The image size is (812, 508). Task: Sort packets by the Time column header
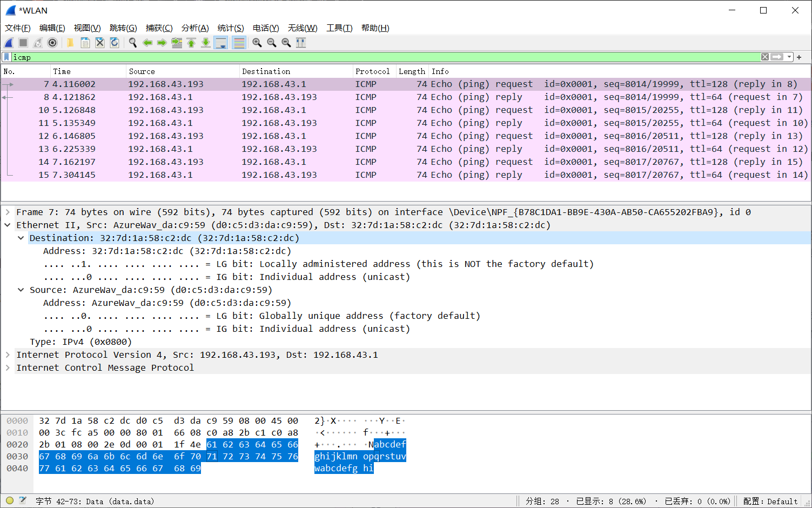coord(88,71)
